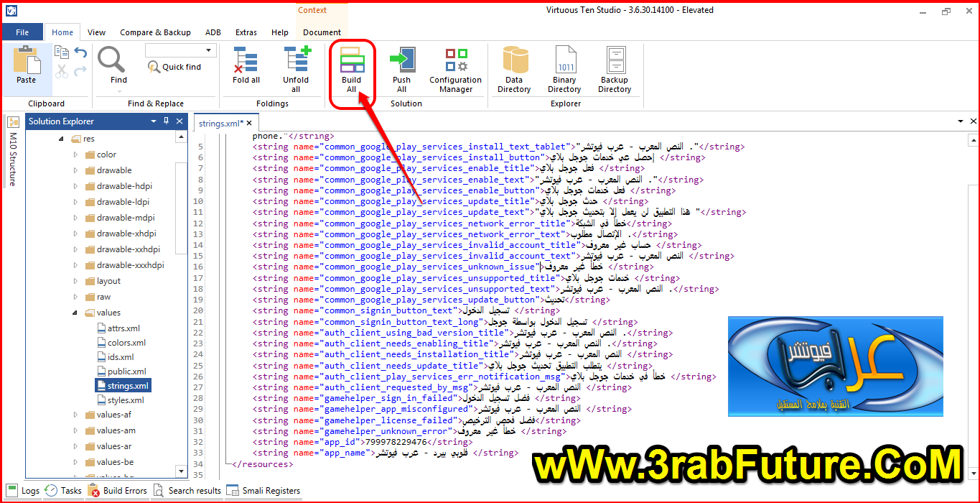Image resolution: width=980 pixels, height=503 pixels.
Task: Open the Solution Explorer options dropdown arrow
Action: [154, 121]
